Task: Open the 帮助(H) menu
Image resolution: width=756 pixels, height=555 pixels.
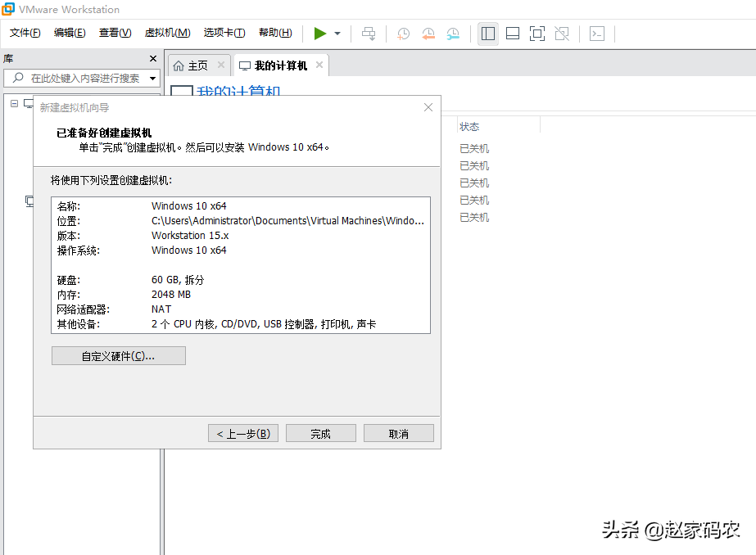Action: [275, 33]
